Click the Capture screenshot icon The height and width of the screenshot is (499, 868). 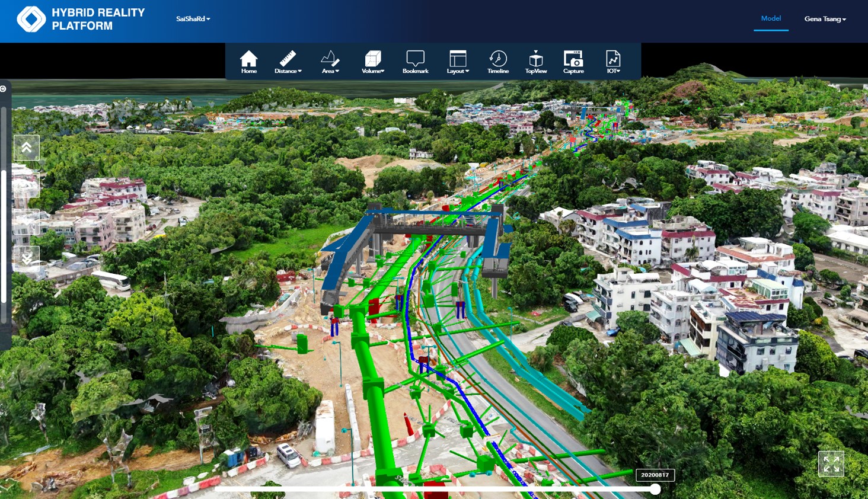573,62
